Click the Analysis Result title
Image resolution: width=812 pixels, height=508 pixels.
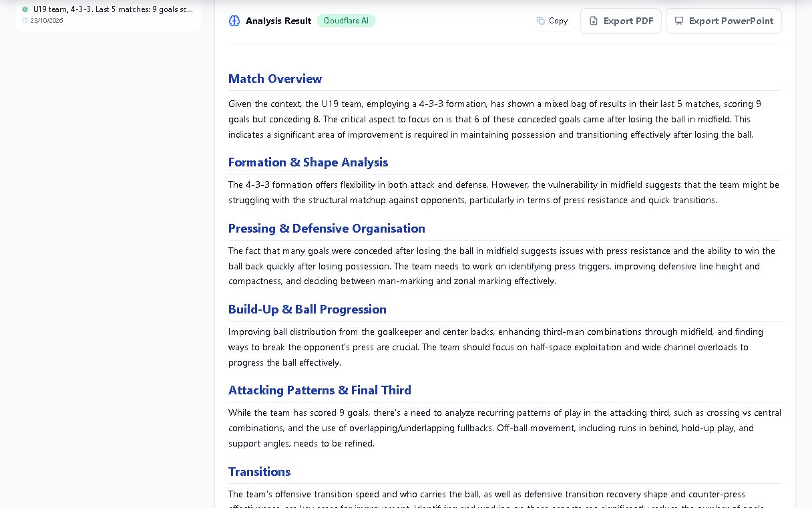pyautogui.click(x=278, y=21)
